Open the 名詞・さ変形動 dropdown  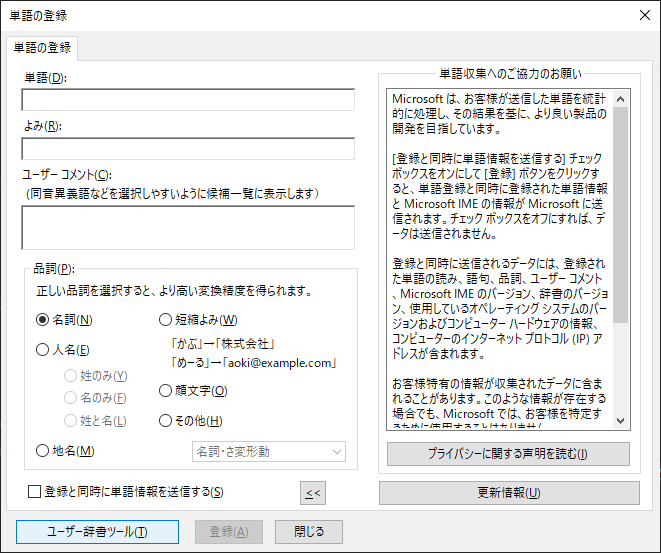[269, 452]
